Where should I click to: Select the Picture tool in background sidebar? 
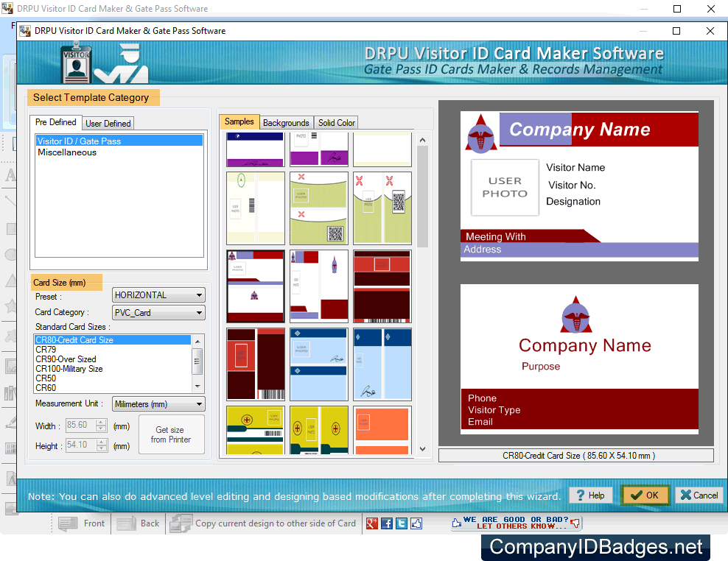coord(10,366)
